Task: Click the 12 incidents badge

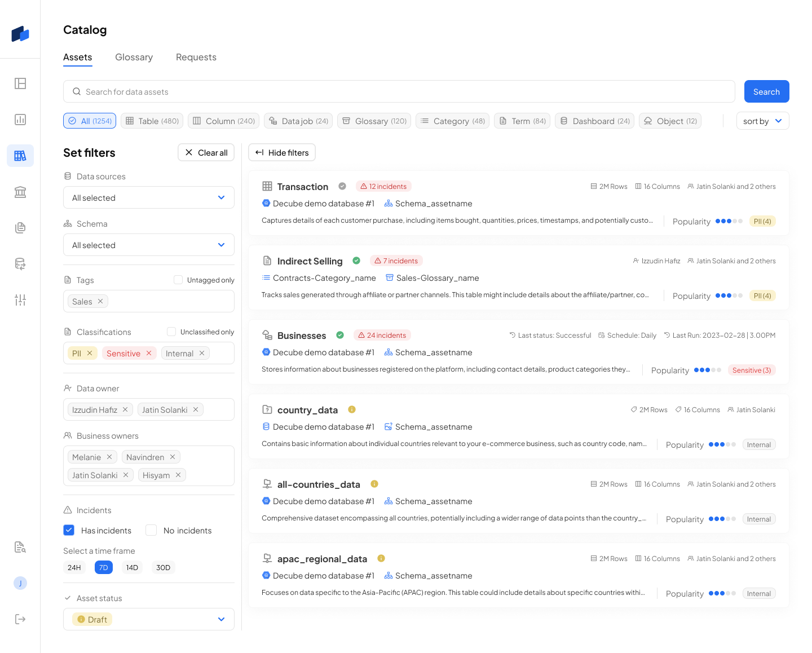Action: pyautogui.click(x=383, y=186)
